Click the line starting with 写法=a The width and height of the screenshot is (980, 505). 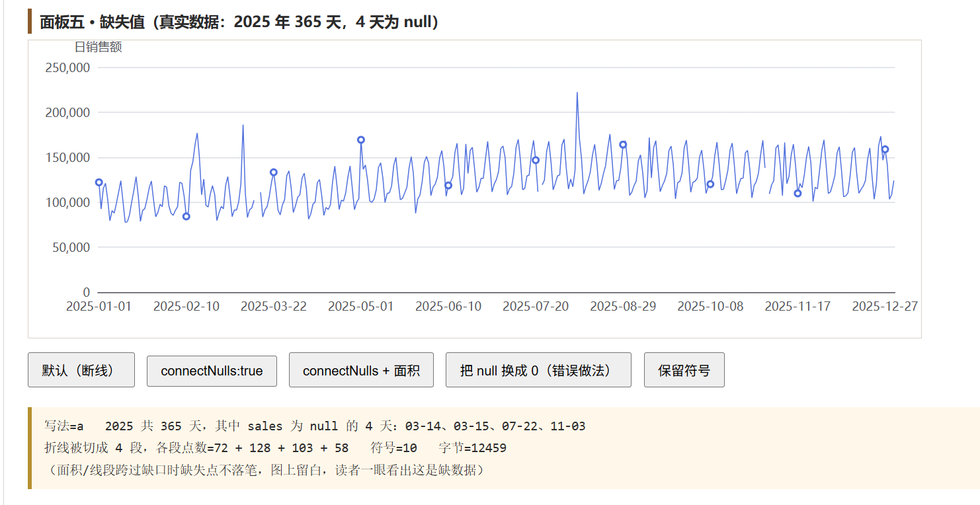315,426
